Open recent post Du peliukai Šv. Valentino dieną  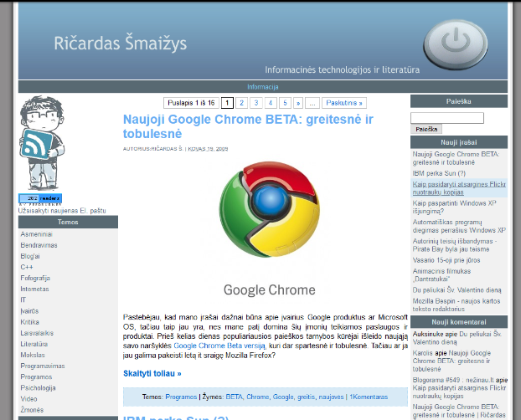(x=457, y=290)
